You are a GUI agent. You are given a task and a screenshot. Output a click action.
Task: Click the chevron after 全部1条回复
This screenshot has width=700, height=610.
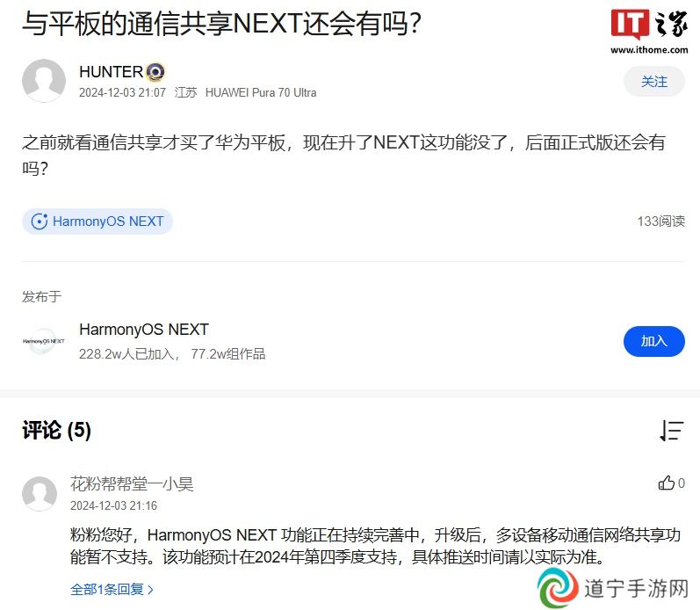click(150, 590)
